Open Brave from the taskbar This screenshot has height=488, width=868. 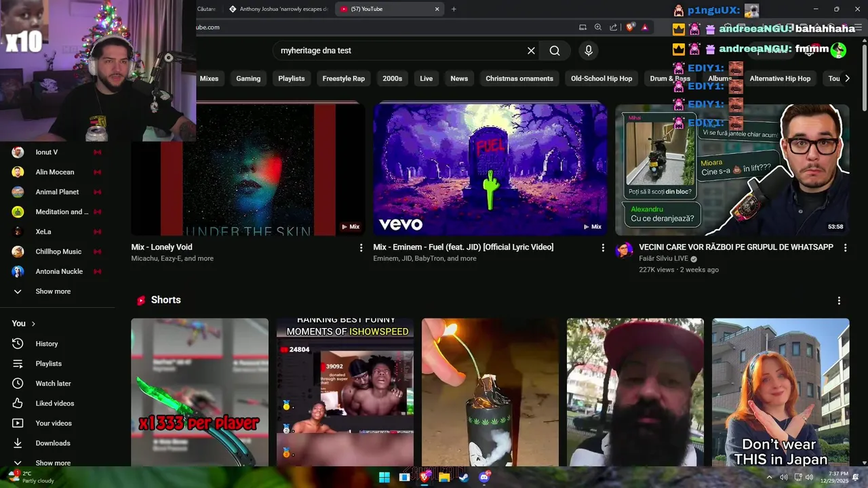tap(425, 477)
